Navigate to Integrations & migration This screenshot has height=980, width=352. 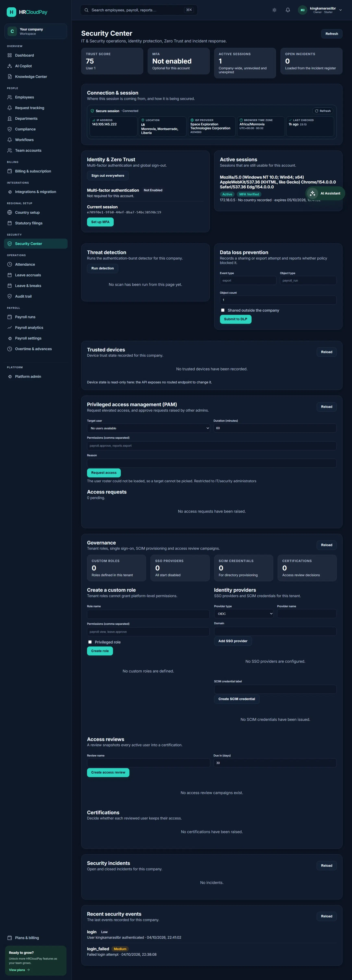pyautogui.click(x=36, y=192)
